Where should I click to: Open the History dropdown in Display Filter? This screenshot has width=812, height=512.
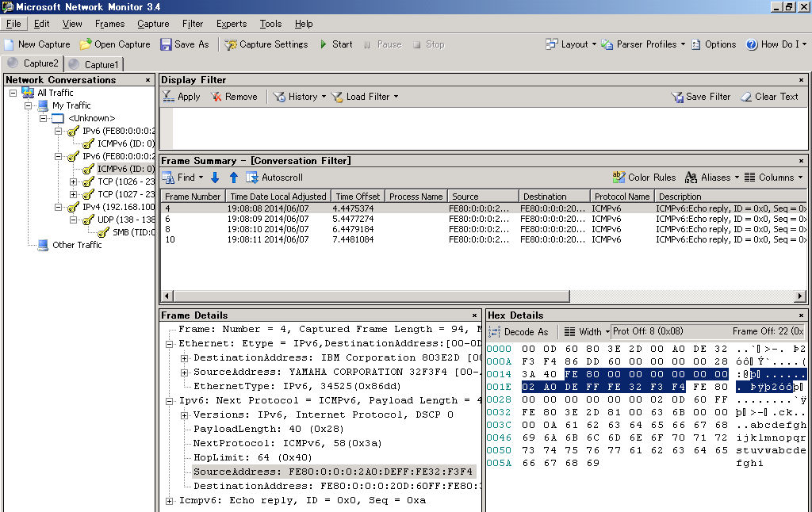click(x=300, y=97)
